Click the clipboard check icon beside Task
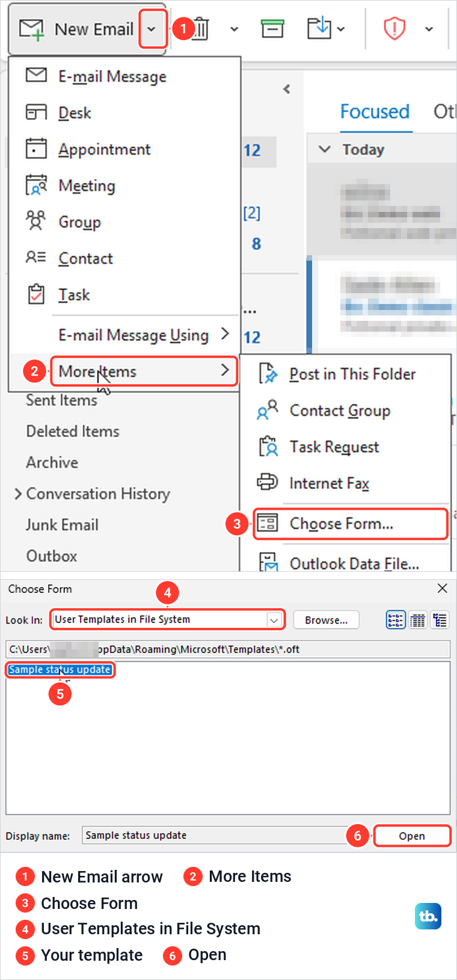The height and width of the screenshot is (980, 457). [x=36, y=294]
